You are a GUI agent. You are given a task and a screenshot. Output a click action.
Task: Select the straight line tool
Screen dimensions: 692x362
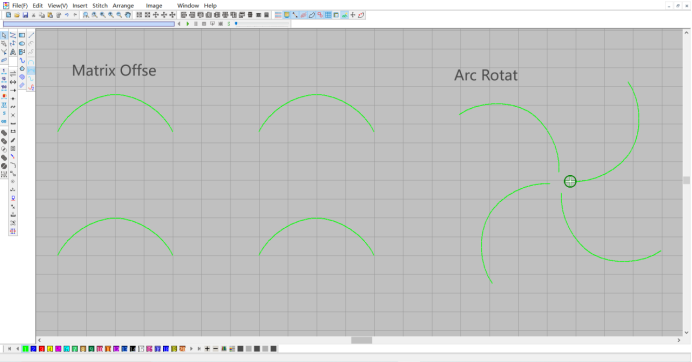point(31,35)
